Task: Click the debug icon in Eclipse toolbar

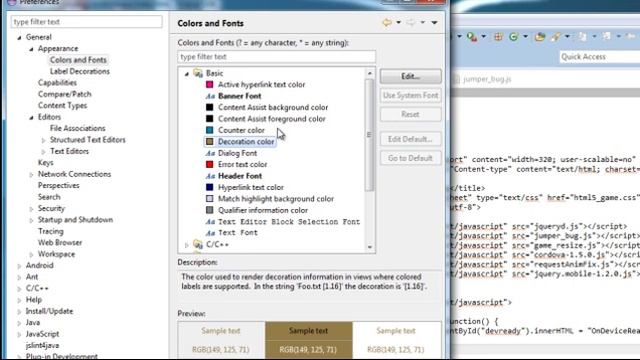Action: [472, 37]
